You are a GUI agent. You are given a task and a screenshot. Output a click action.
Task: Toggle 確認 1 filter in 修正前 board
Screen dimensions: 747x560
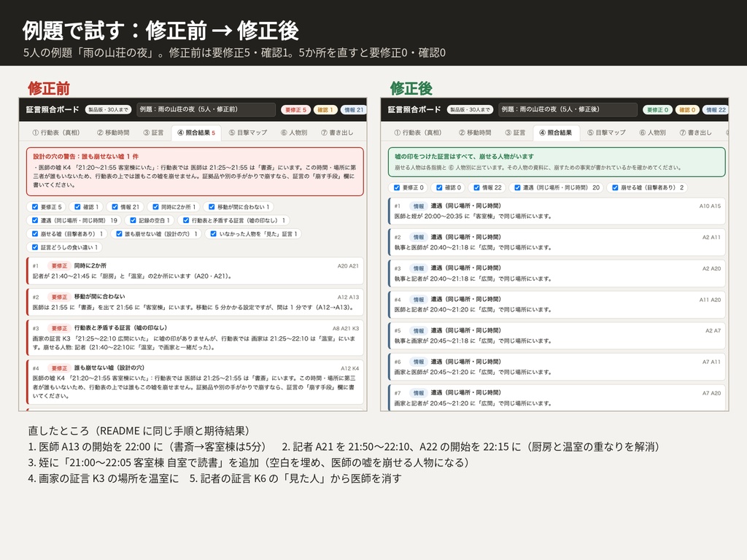coord(77,206)
